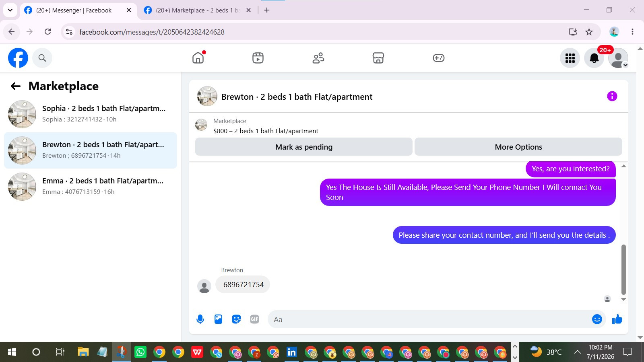The width and height of the screenshot is (644, 362).
Task: Click the chat header listing avatar
Action: click(x=207, y=96)
